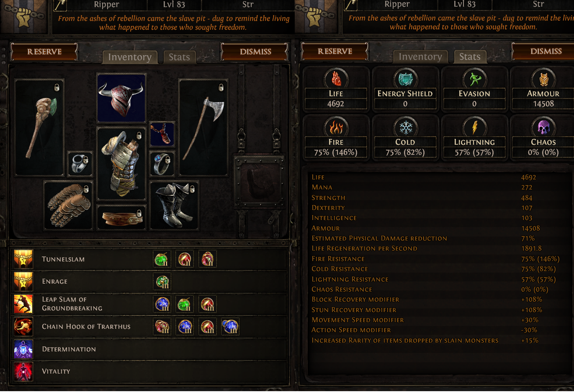The image size is (574, 392).
Task: Click the horned helmet equipment slot
Action: [x=121, y=98]
